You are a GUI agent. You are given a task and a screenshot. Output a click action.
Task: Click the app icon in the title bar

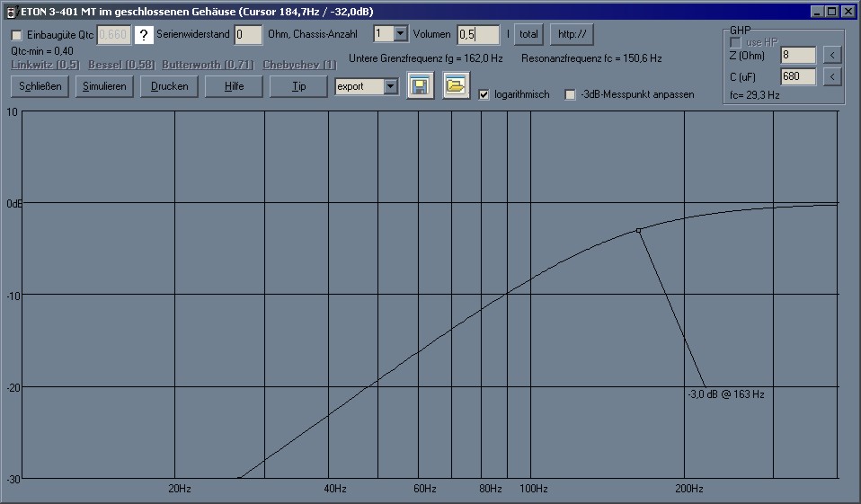pyautogui.click(x=11, y=12)
